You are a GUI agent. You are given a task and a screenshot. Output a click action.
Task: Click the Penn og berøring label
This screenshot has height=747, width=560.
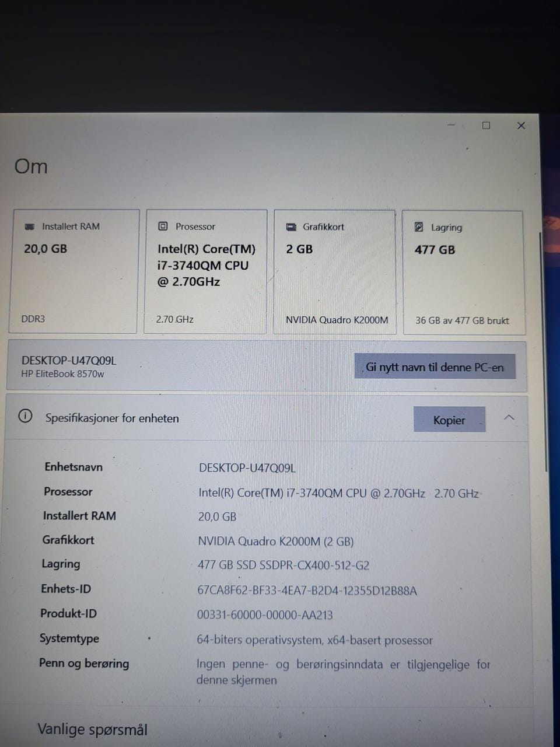[x=84, y=664]
